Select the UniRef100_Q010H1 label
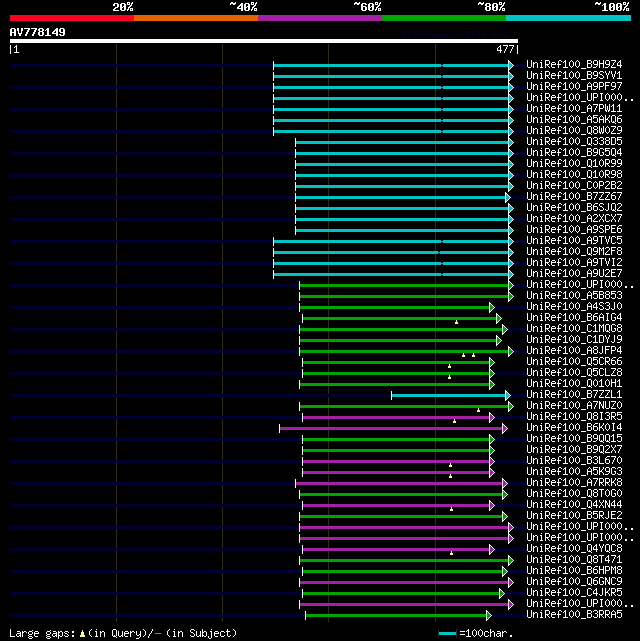This screenshot has height=641, width=640. [x=574, y=383]
